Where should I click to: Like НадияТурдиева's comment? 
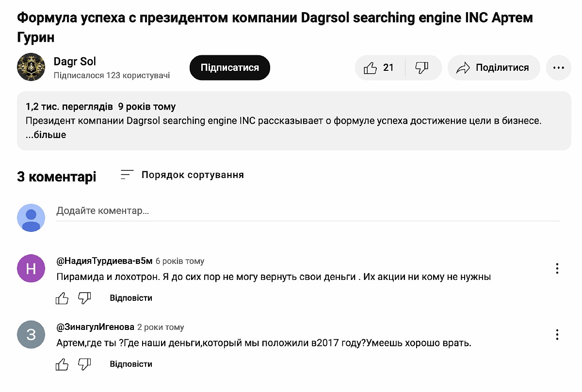click(62, 298)
